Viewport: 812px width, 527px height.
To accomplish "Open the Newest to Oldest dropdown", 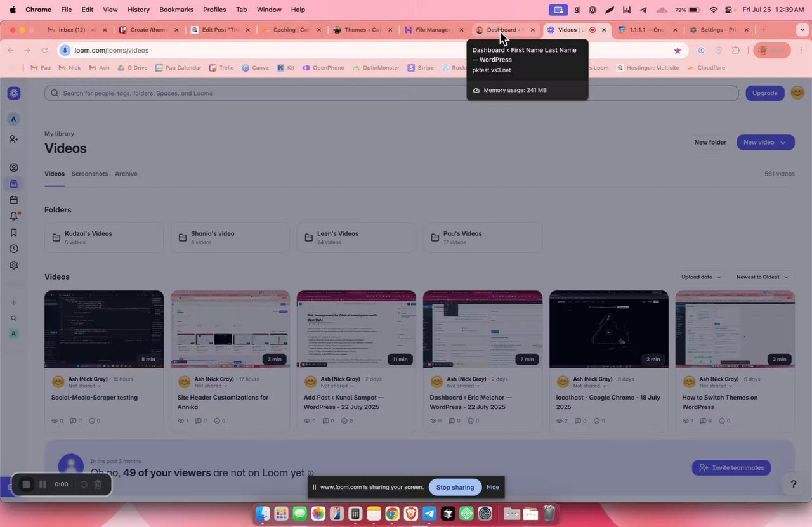I will click(x=762, y=277).
